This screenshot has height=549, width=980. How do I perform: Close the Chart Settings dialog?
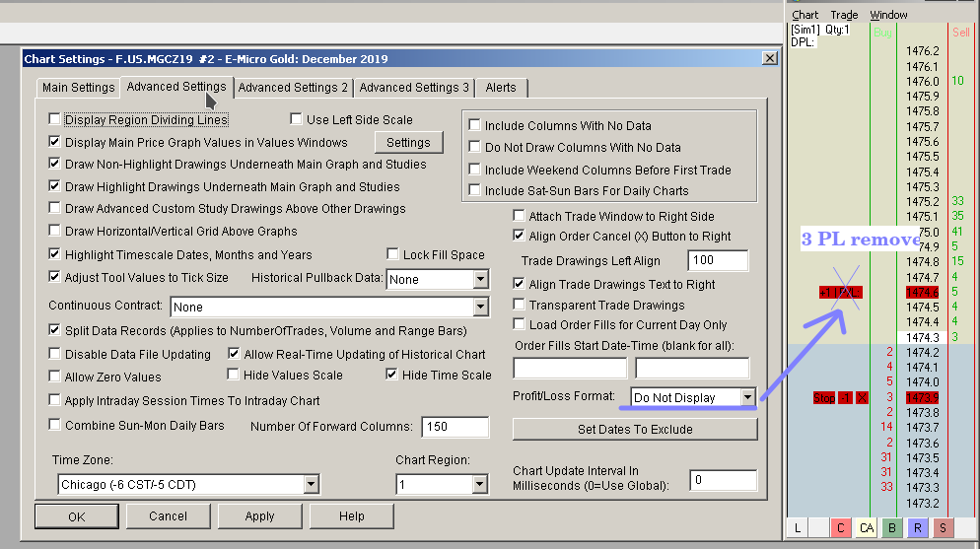tap(769, 59)
